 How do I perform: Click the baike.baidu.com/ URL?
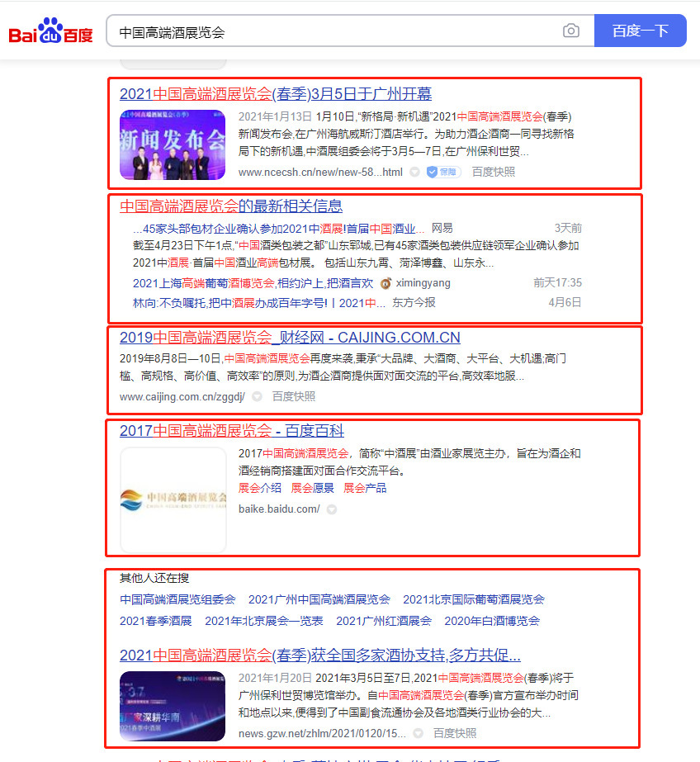279,509
